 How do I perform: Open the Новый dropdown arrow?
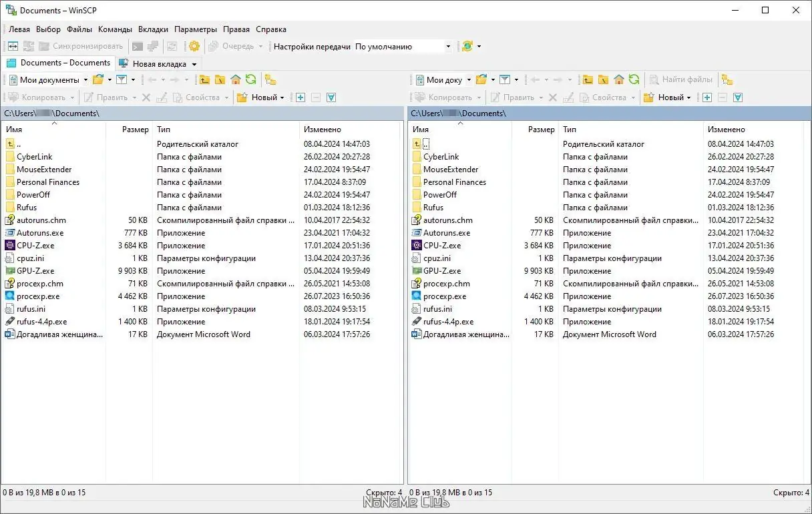(283, 97)
